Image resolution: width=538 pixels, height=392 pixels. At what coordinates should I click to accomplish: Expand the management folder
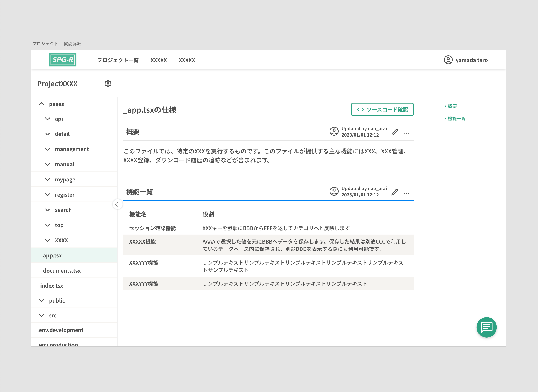point(48,149)
